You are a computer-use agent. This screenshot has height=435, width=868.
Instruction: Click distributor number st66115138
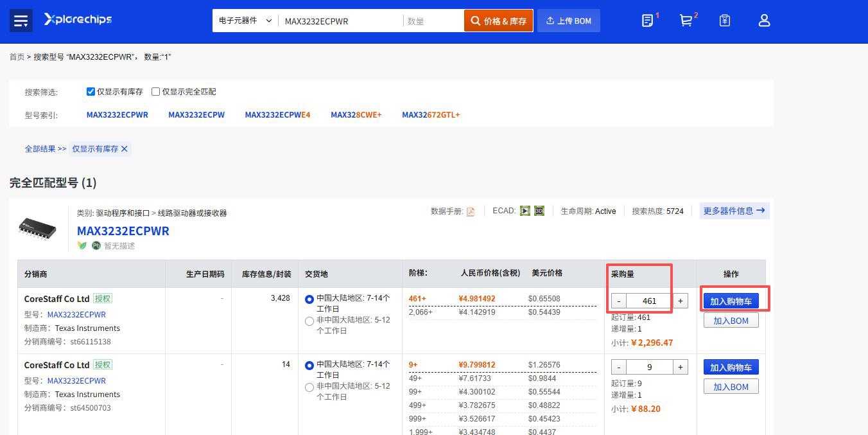(x=91, y=342)
